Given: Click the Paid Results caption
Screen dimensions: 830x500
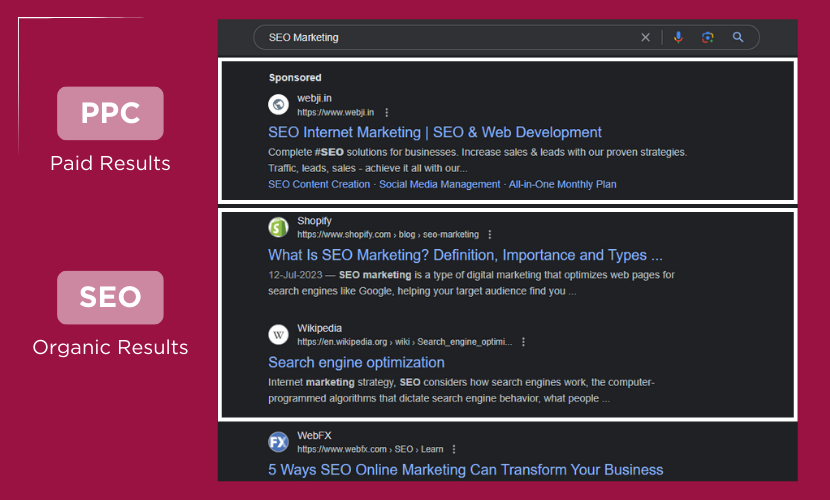Looking at the screenshot, I should point(110,163).
